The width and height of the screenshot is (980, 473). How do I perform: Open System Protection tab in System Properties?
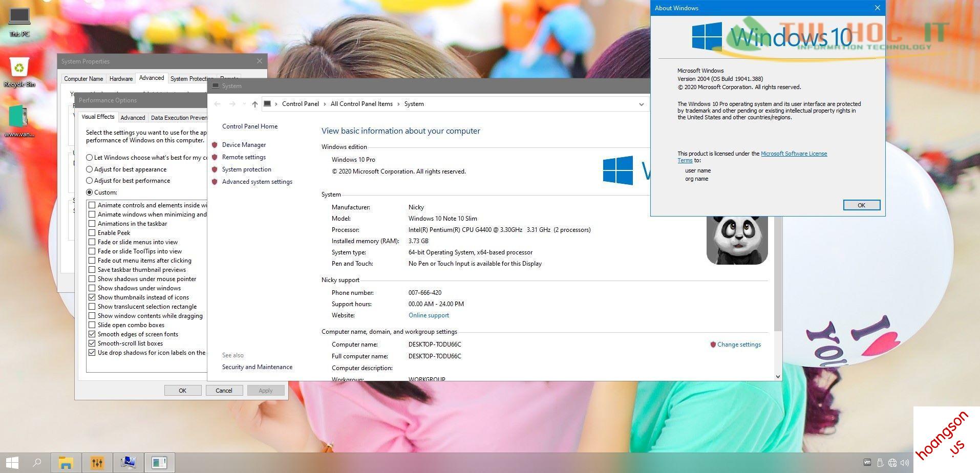pyautogui.click(x=191, y=79)
